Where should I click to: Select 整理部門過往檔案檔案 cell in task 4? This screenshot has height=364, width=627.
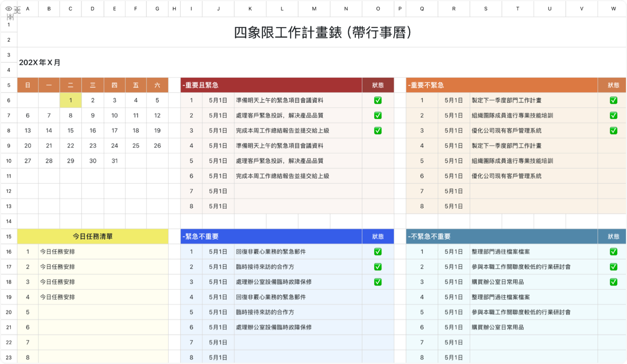point(534,297)
